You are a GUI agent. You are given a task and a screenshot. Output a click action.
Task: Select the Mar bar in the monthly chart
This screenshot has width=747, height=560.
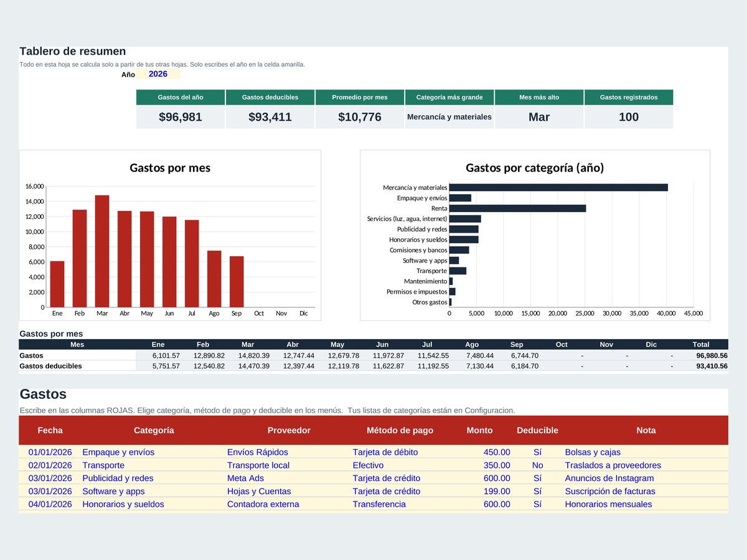click(x=102, y=251)
